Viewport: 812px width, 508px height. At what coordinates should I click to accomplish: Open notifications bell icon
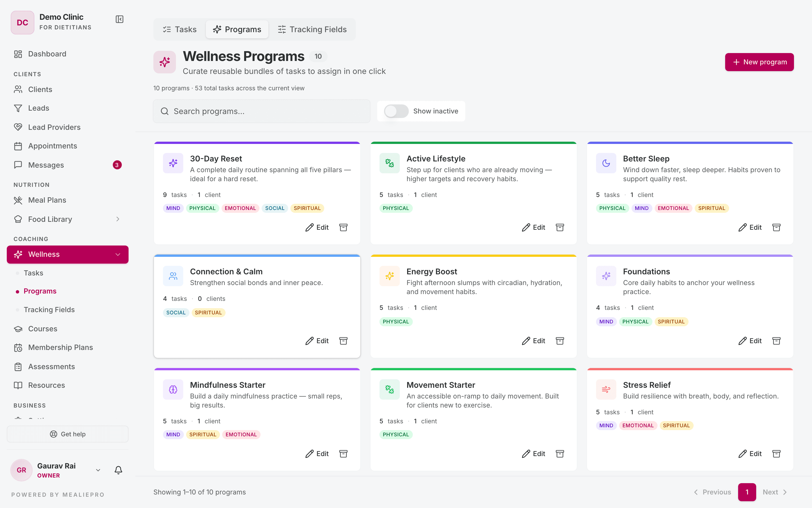(118, 470)
